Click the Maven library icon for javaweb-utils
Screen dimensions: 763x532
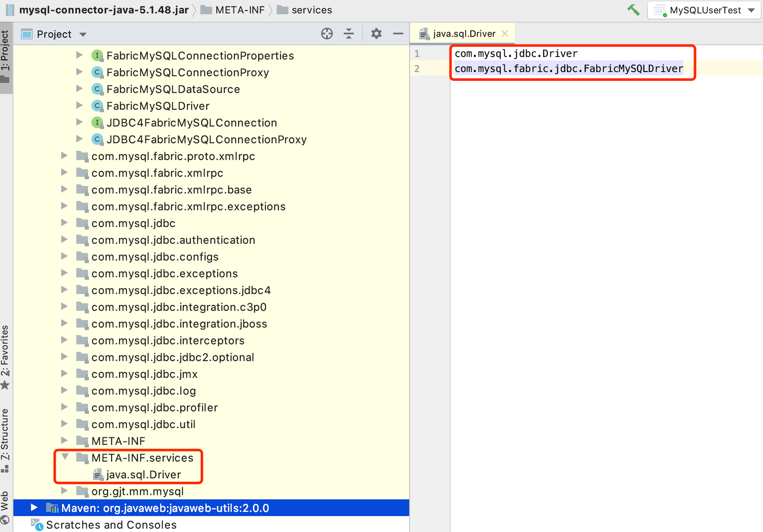(x=52, y=508)
